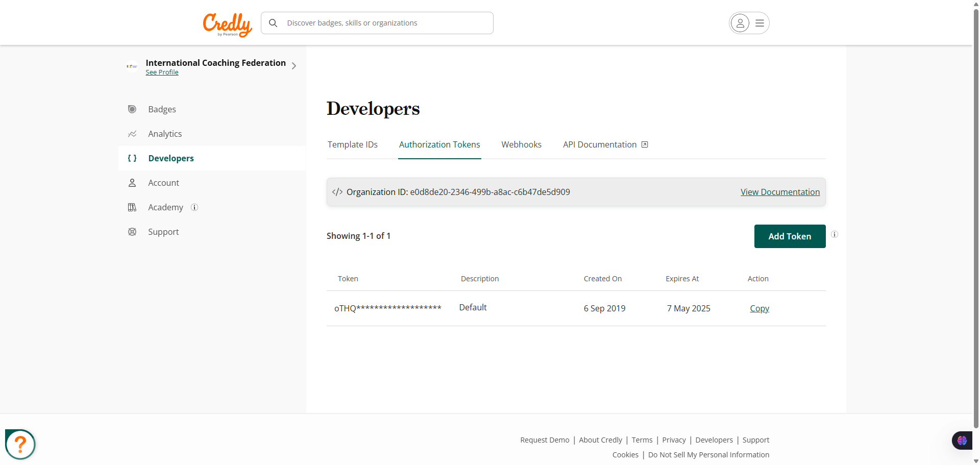Click the Cookies footer link
This screenshot has height=465, width=980.
click(x=625, y=455)
